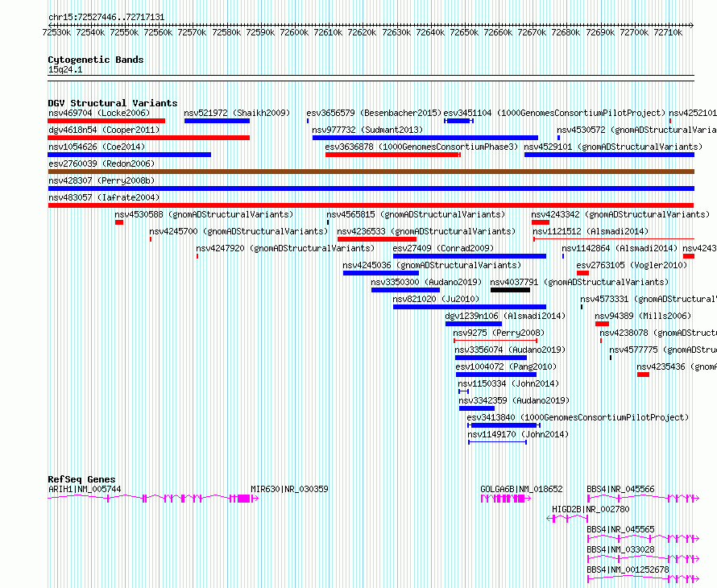
Task: Click BBS4|NR_045565 transcript label
Action: pos(620,529)
